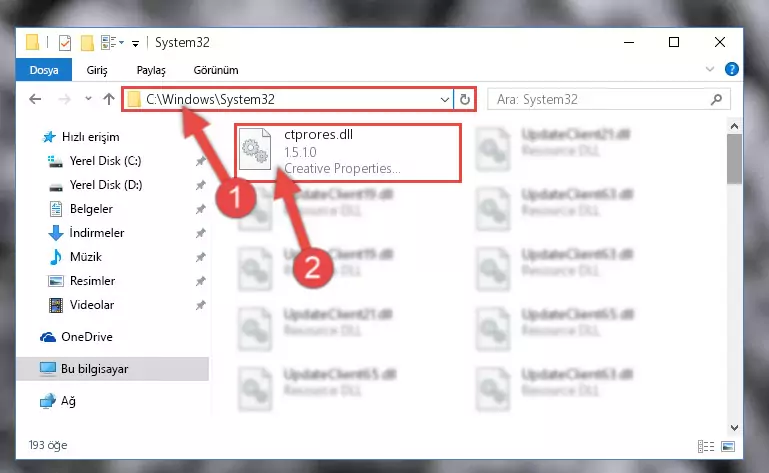The height and width of the screenshot is (473, 769).
Task: Click the search magnifier icon
Action: 716,100
